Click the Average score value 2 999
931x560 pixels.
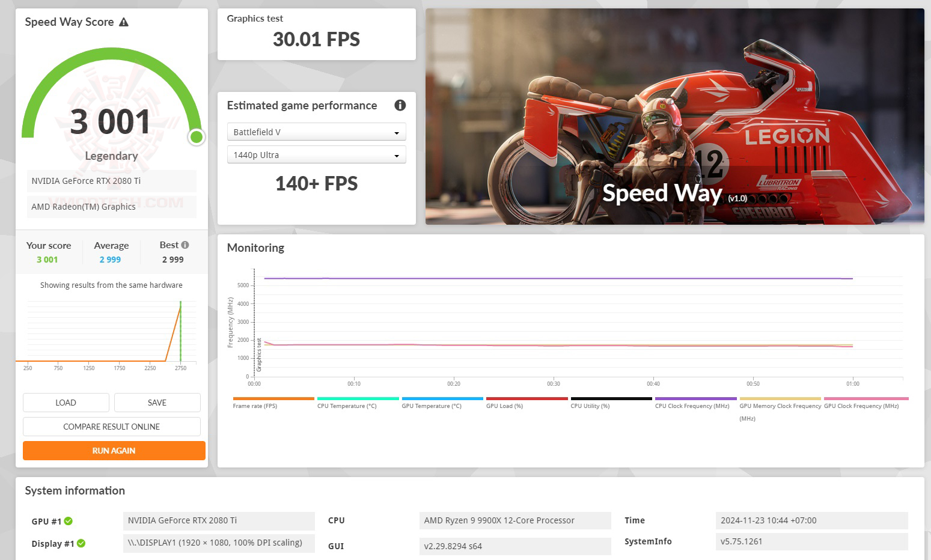pyautogui.click(x=110, y=260)
